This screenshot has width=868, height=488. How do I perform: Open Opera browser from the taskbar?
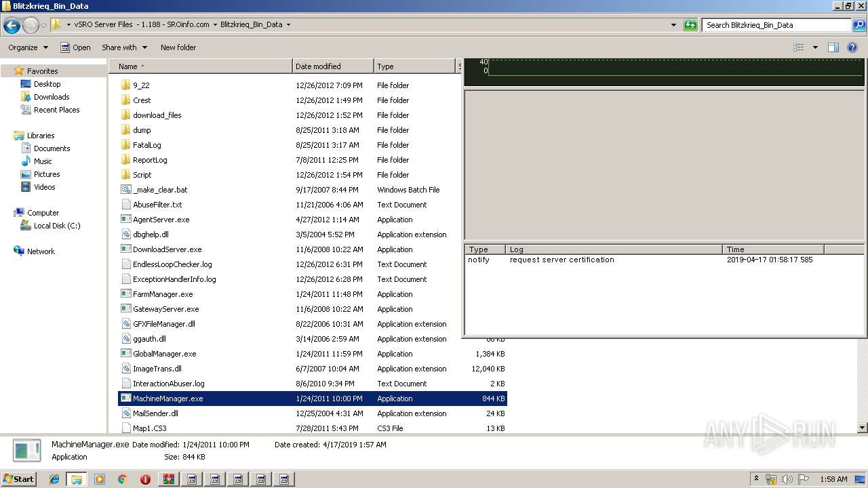pos(145,479)
